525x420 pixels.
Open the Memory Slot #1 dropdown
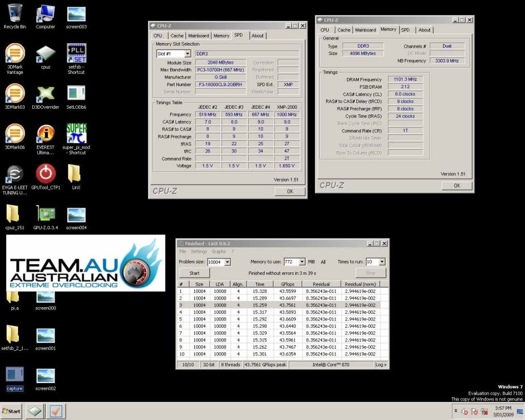pos(188,53)
